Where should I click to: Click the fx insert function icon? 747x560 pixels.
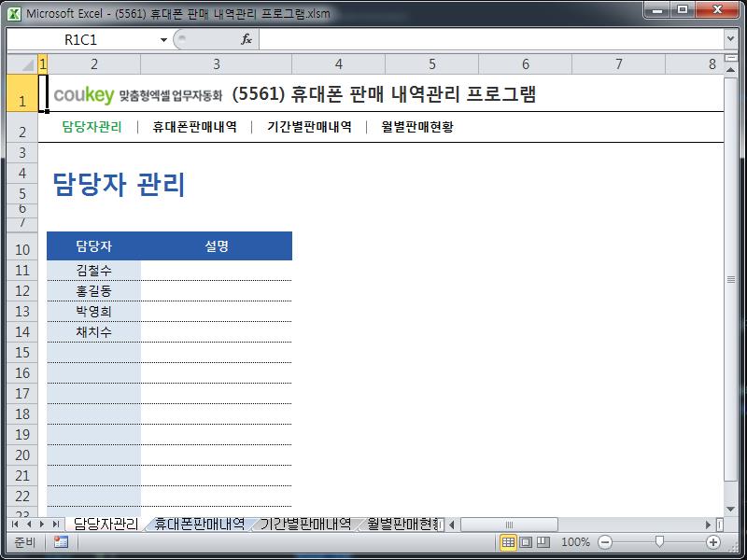247,39
